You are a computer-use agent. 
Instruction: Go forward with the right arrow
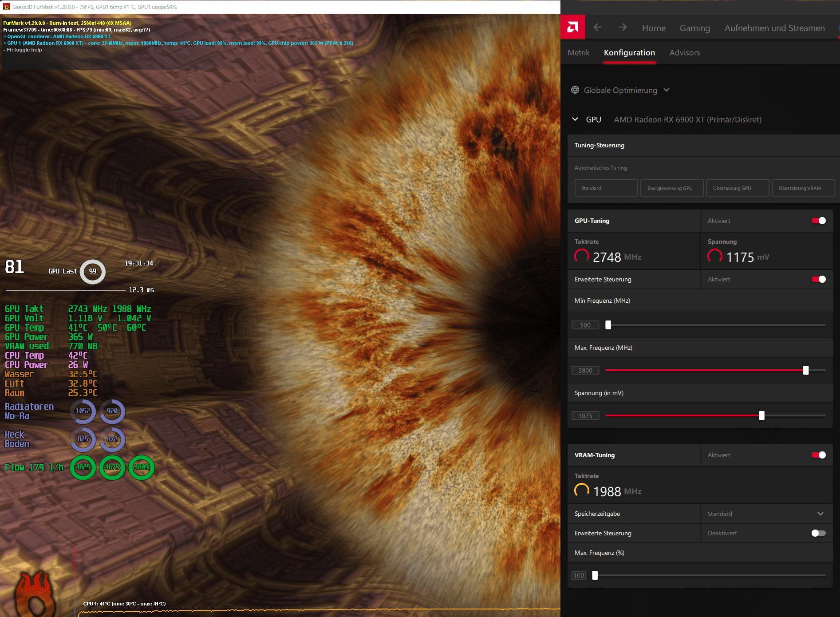pos(623,28)
